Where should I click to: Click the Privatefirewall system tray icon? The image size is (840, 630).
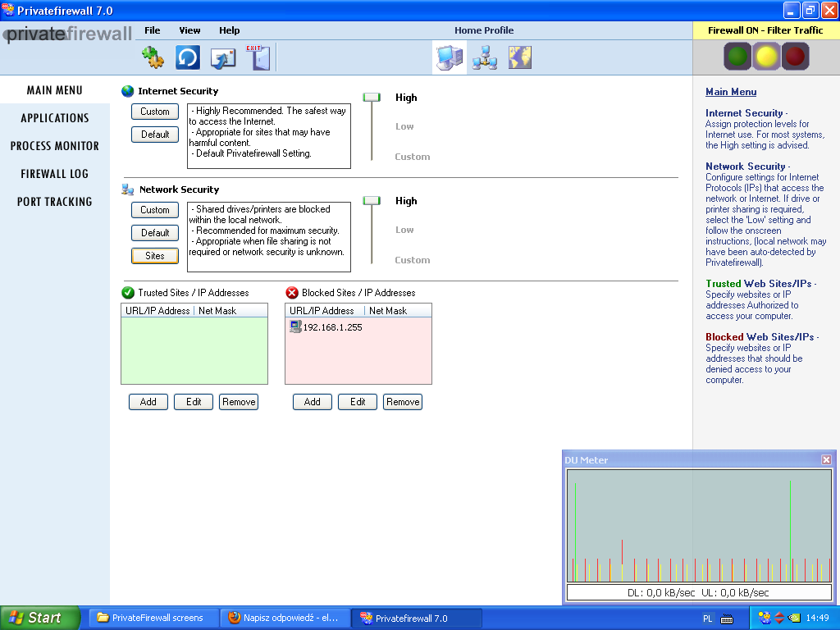(765, 618)
